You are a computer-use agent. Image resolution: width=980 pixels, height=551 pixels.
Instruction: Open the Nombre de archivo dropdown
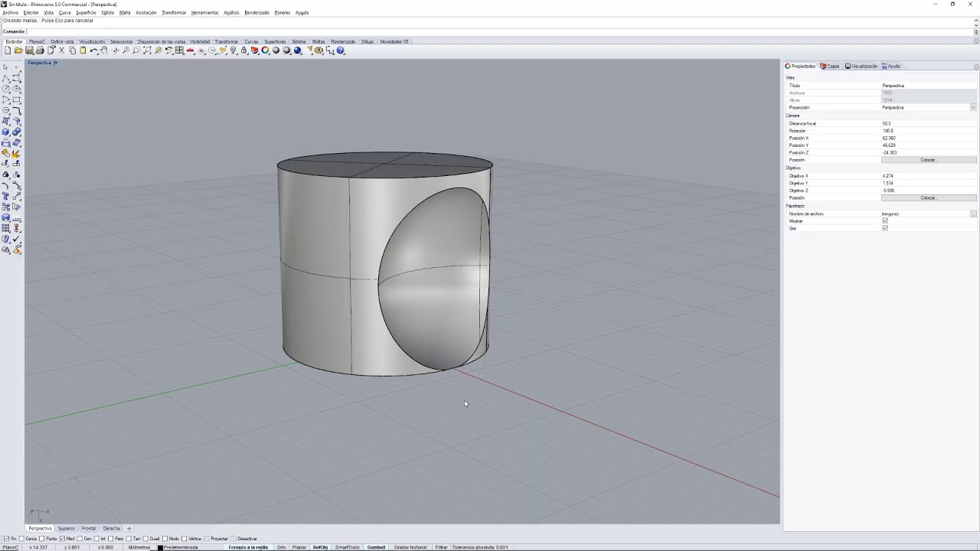(973, 214)
